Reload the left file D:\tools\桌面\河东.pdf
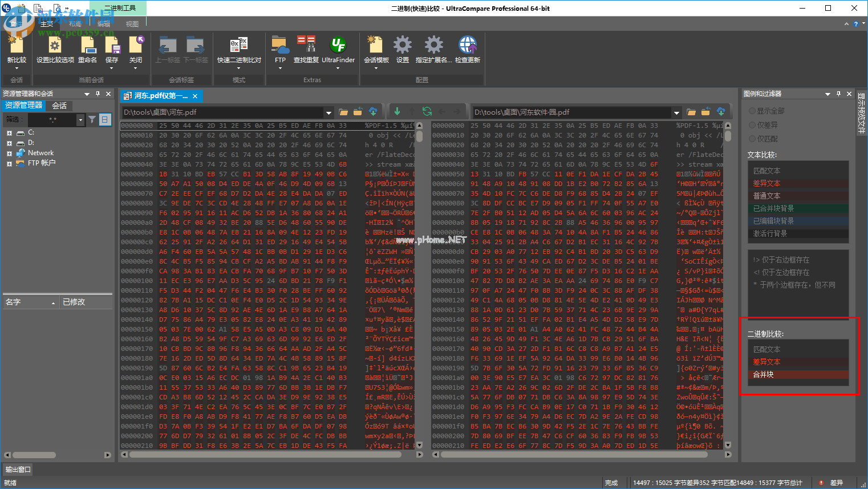 (358, 112)
